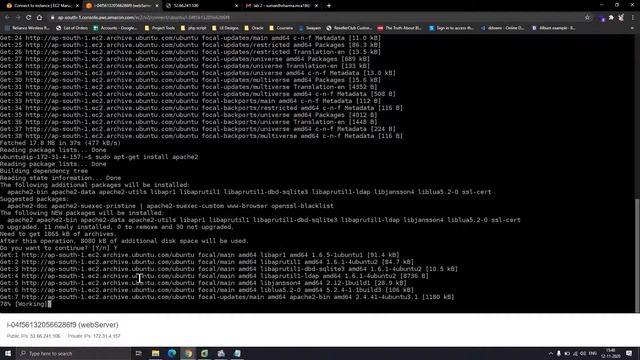Open the ResellerClub bookmark

pyautogui.click(x=349, y=28)
